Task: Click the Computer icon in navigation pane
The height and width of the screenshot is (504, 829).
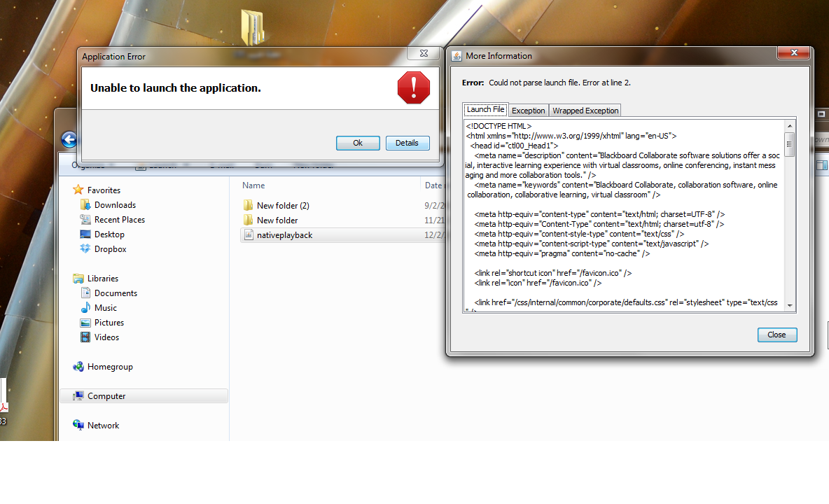Action: tap(78, 395)
